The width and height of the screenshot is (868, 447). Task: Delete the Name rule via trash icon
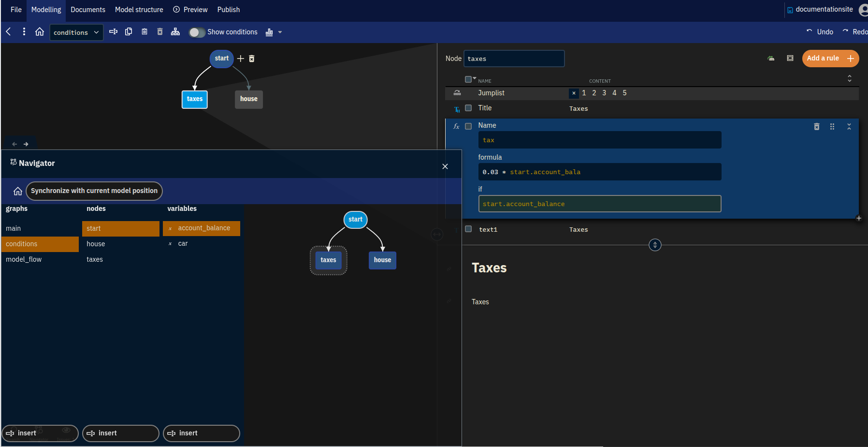(817, 127)
